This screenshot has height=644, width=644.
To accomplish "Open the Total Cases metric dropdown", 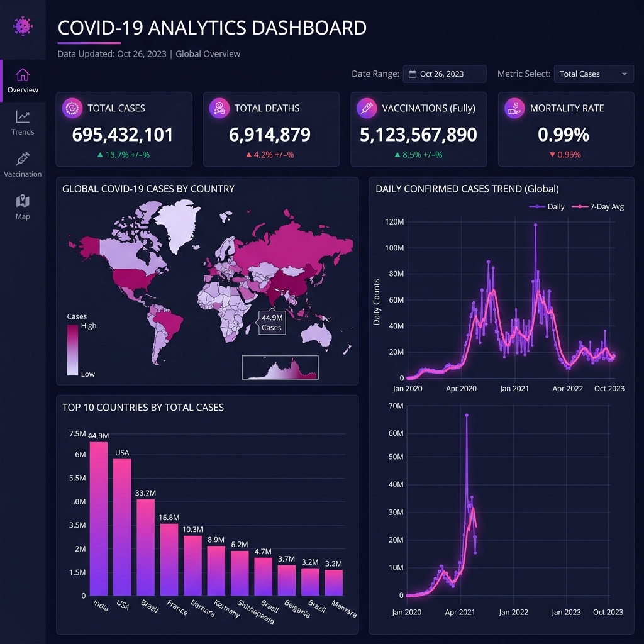I will click(x=594, y=74).
